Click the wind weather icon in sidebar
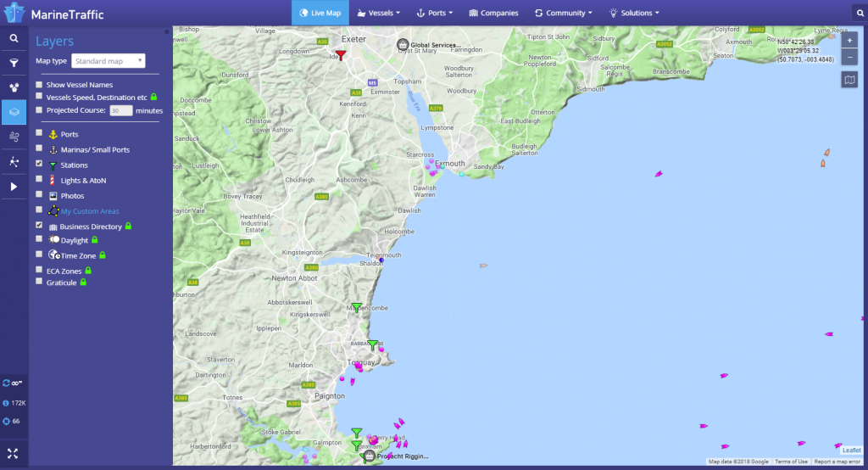This screenshot has width=868, height=470. pyautogui.click(x=14, y=137)
